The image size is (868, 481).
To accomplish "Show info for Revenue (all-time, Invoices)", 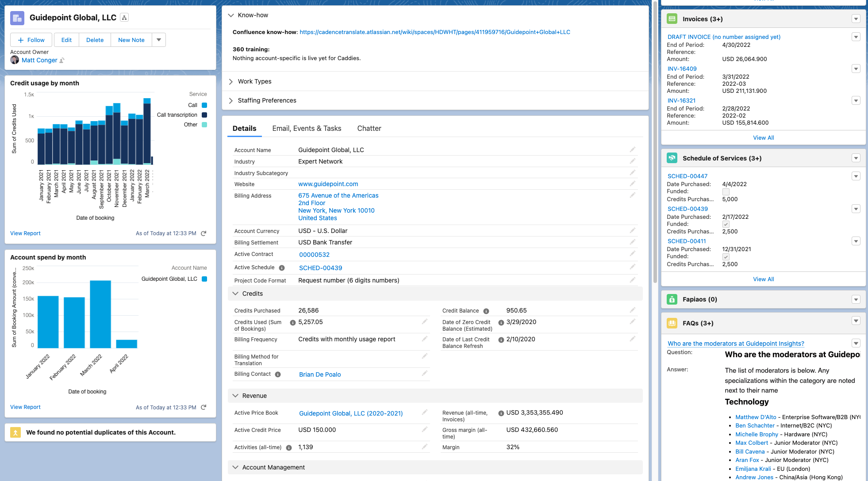I will click(501, 413).
